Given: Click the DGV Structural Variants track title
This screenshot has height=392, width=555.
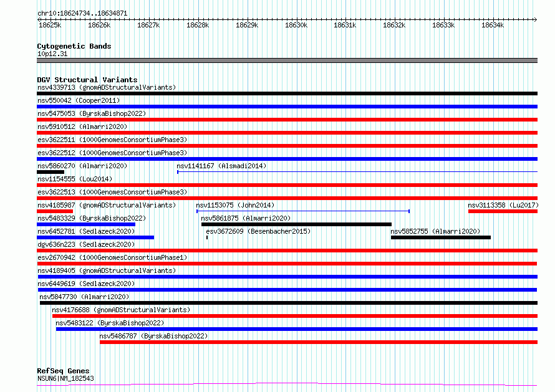Looking at the screenshot, I should point(87,80).
